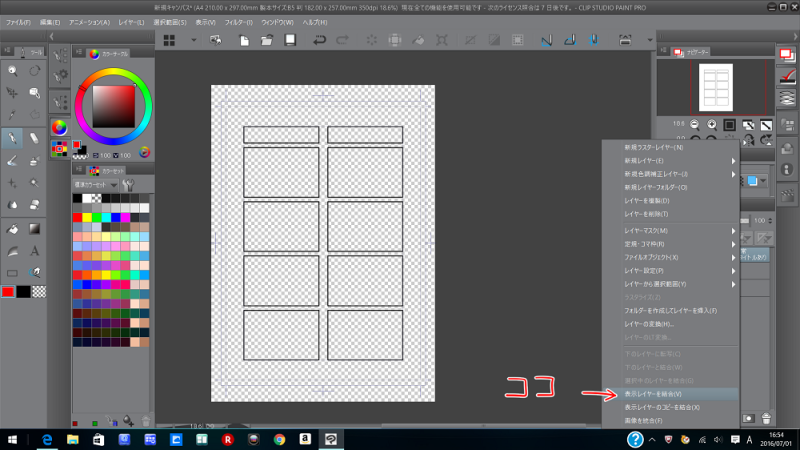Select black sub color swatch in tool palette
The width and height of the screenshot is (800, 450).
click(23, 292)
